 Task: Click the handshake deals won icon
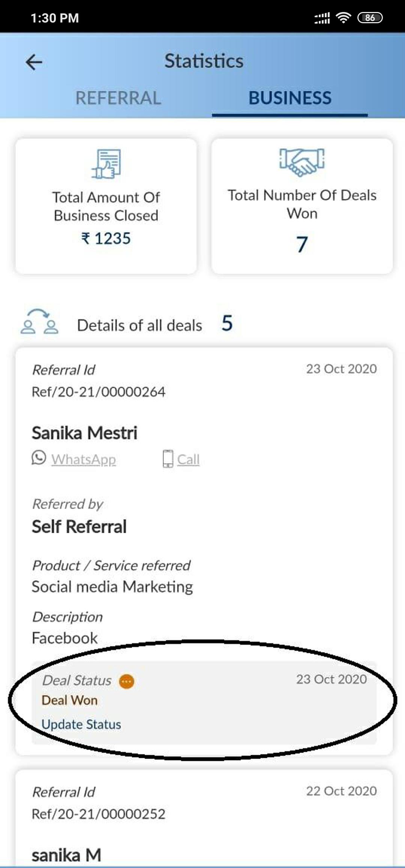pyautogui.click(x=302, y=162)
